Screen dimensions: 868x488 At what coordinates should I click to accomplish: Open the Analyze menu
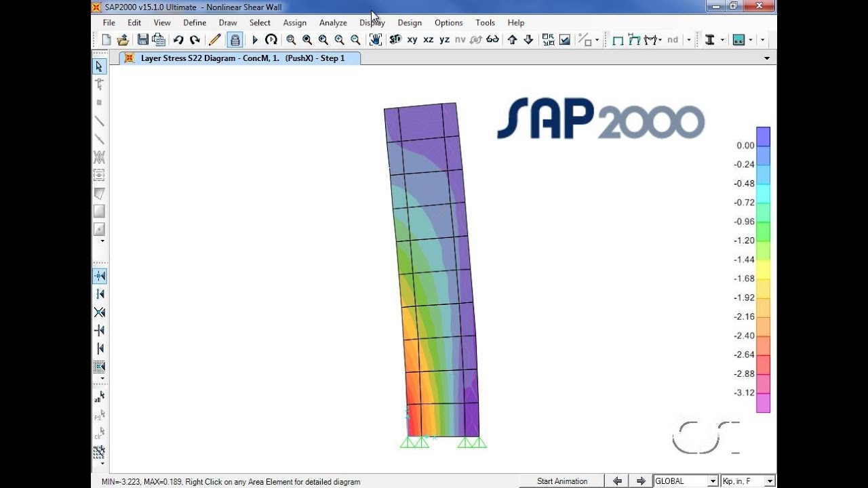333,22
